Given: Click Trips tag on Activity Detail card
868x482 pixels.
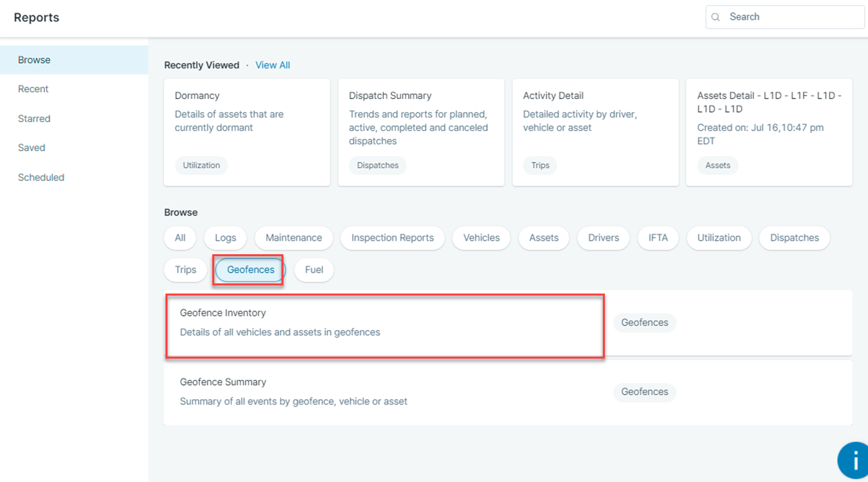Looking at the screenshot, I should tap(540, 165).
